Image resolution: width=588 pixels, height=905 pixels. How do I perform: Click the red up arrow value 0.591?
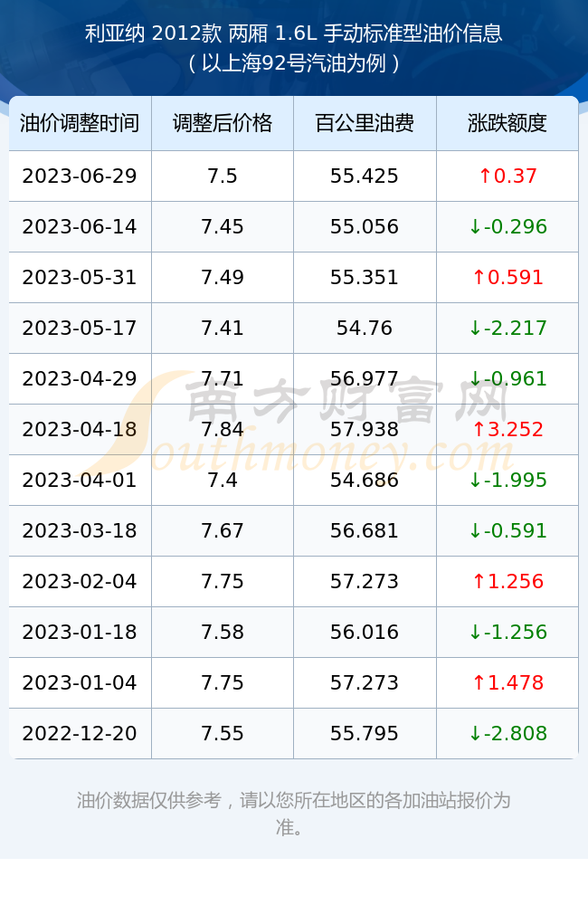pos(507,278)
